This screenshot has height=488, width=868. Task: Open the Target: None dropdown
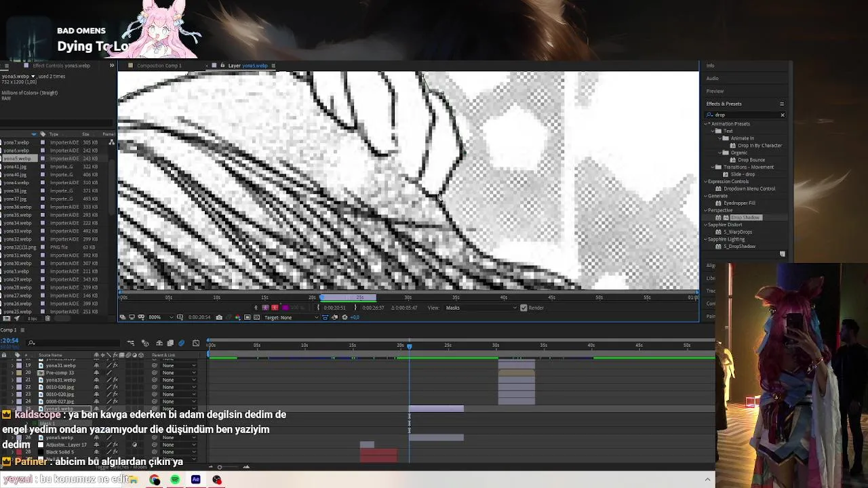(x=292, y=317)
